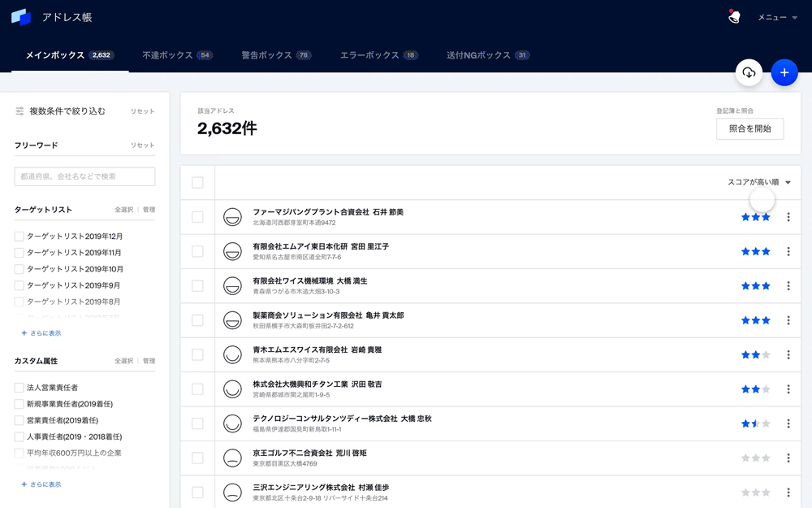Click the 照合を開始 button

[749, 128]
